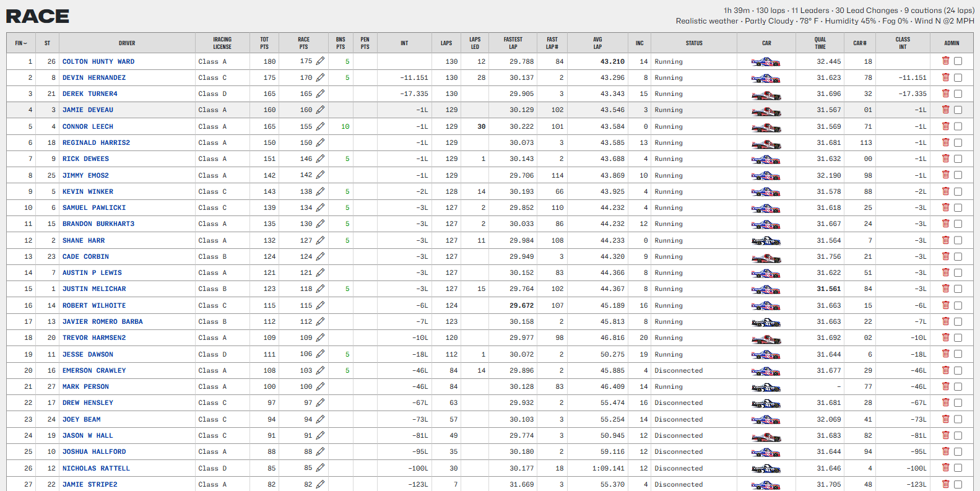Click pole qualifying time 31.561
This screenshot has height=491, width=980.
[829, 289]
